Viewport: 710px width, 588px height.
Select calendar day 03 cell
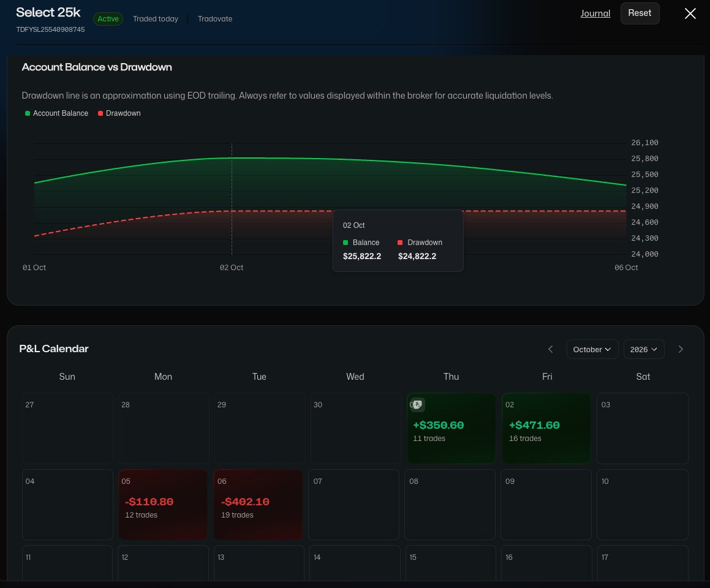click(643, 428)
